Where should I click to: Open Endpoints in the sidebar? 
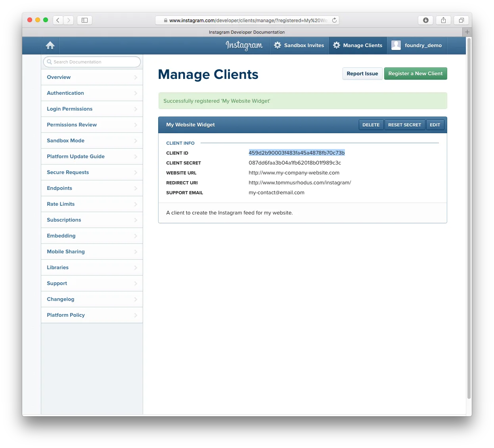(92, 188)
